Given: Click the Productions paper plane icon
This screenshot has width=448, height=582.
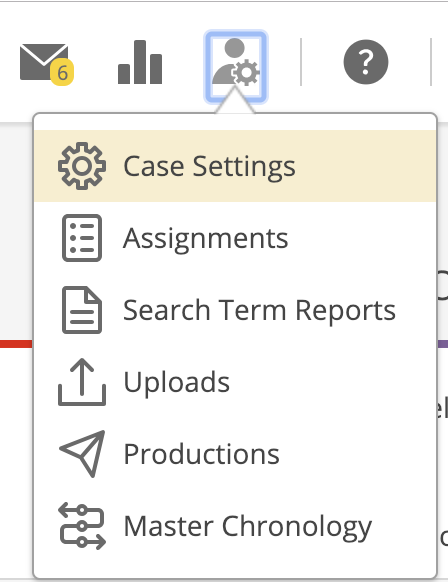Looking at the screenshot, I should click(82, 454).
